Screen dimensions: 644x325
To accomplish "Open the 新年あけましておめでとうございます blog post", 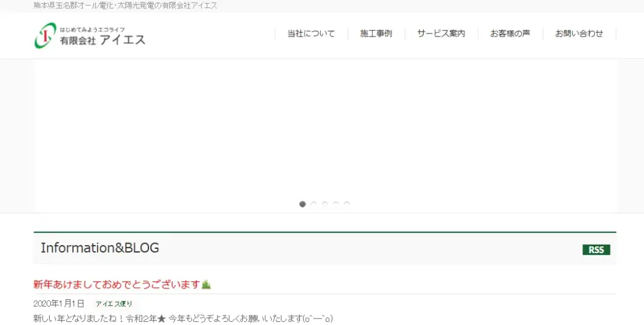I will tap(116, 285).
